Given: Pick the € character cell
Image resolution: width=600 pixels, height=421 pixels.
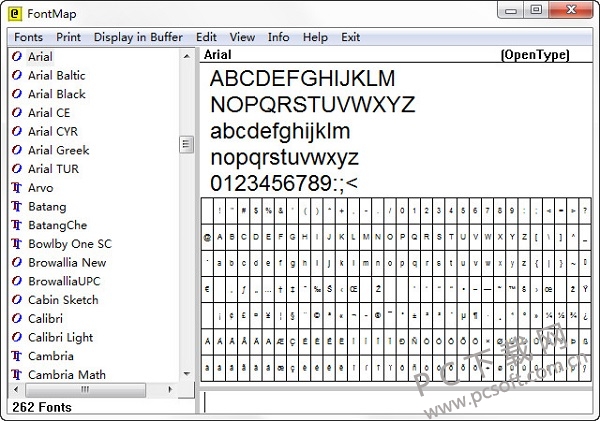Looking at the screenshot, I should click(207, 289).
